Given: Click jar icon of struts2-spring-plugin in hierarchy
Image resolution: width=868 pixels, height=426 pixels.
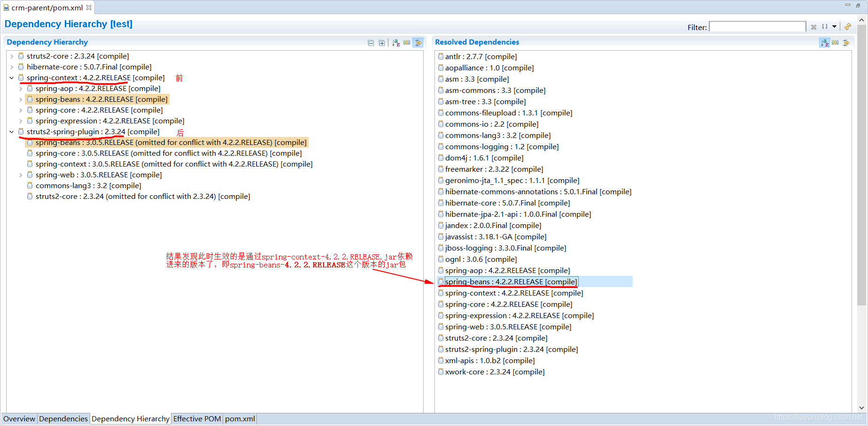Looking at the screenshot, I should pyautogui.click(x=21, y=131).
